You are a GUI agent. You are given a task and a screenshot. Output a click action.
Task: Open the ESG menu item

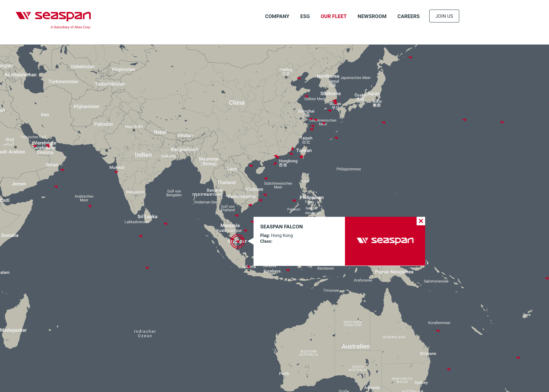(305, 16)
